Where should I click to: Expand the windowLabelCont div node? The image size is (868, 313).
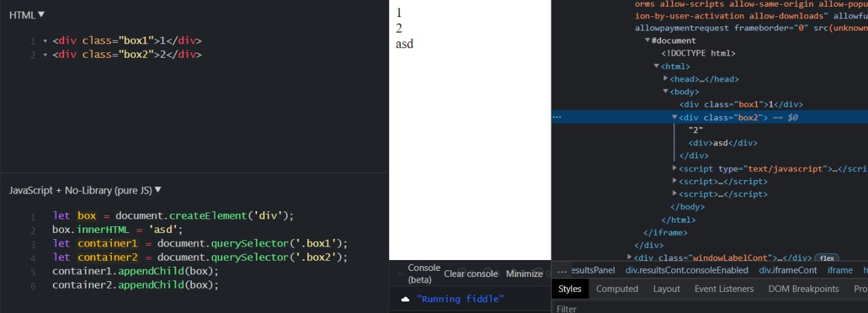[630, 257]
